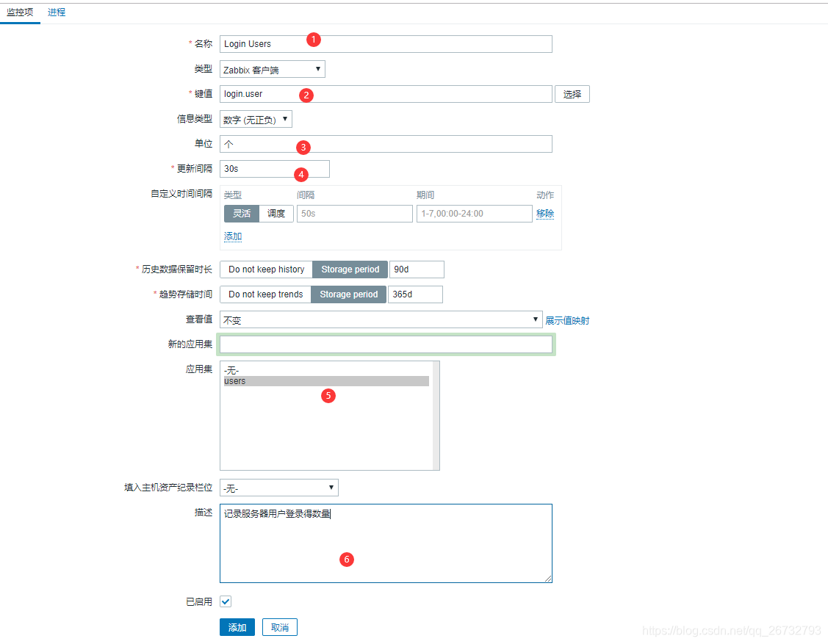Select the 调度 interval type toggle
This screenshot has width=828, height=644.
pyautogui.click(x=276, y=213)
